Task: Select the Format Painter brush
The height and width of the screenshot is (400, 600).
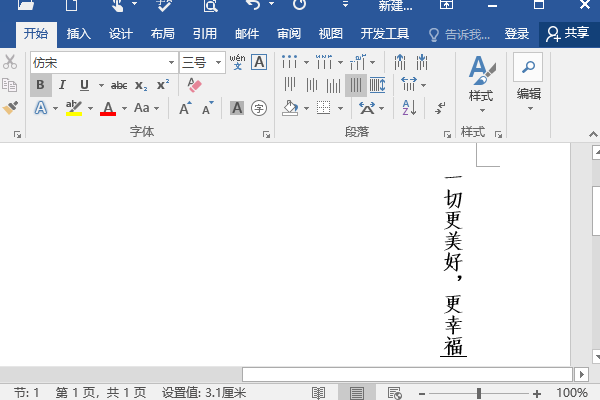Action: pos(10,108)
